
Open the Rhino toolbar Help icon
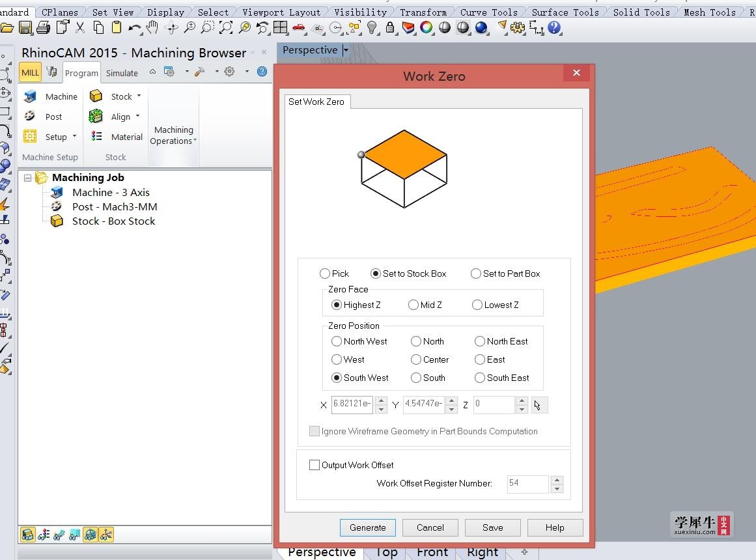click(x=554, y=27)
